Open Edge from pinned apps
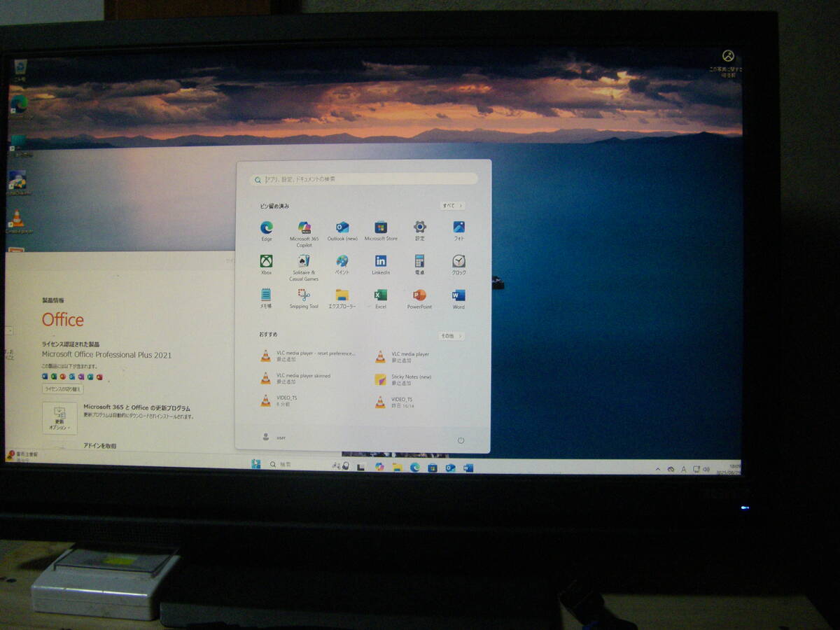This screenshot has width=840, height=630. click(267, 231)
